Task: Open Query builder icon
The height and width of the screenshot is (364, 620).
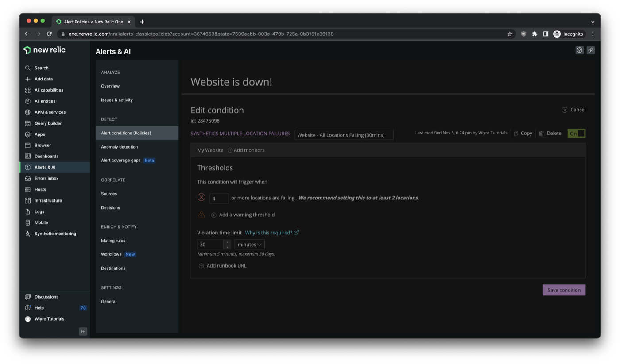Action: [x=27, y=123]
